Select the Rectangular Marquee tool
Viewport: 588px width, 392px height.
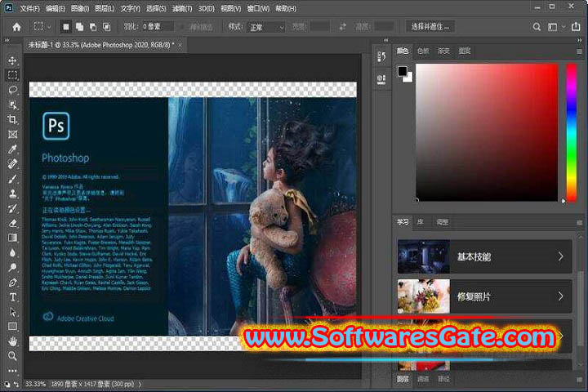(12, 75)
